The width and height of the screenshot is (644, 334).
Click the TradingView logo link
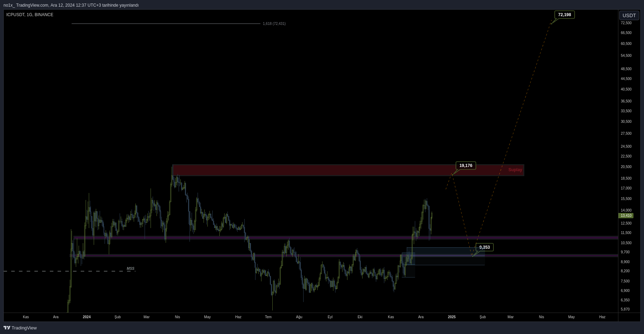click(x=20, y=328)
